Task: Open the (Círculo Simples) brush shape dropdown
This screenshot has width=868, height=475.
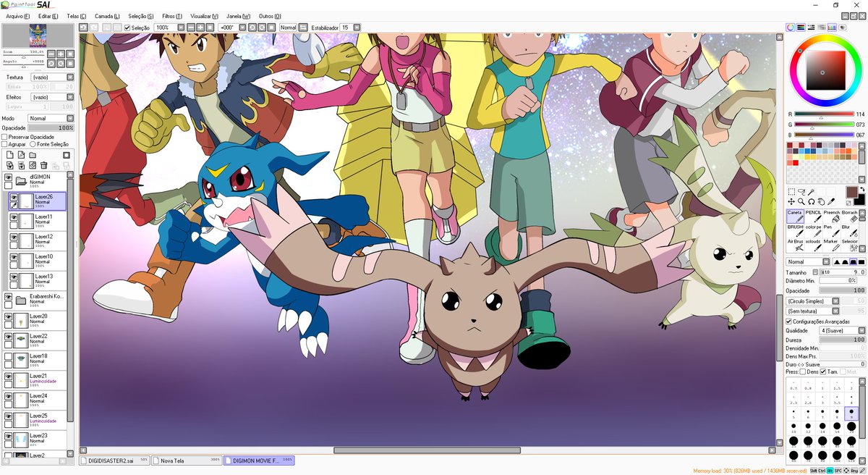Action: coord(813,300)
